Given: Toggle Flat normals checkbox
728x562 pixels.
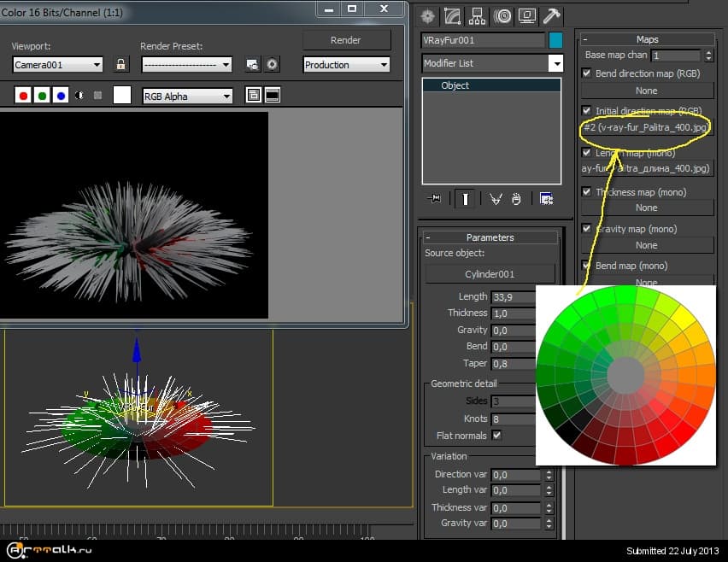Looking at the screenshot, I should click(497, 436).
